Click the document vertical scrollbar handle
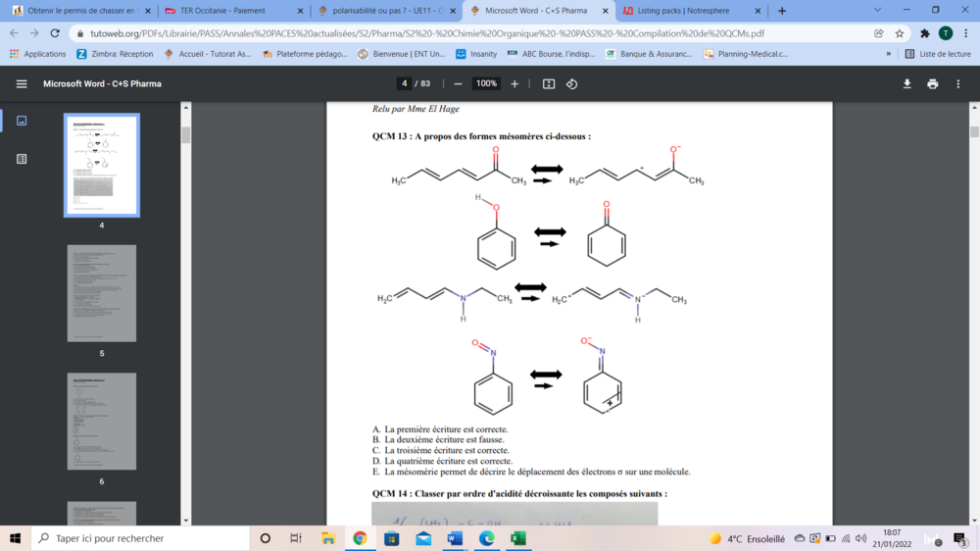Image resolution: width=980 pixels, height=551 pixels. point(974,132)
